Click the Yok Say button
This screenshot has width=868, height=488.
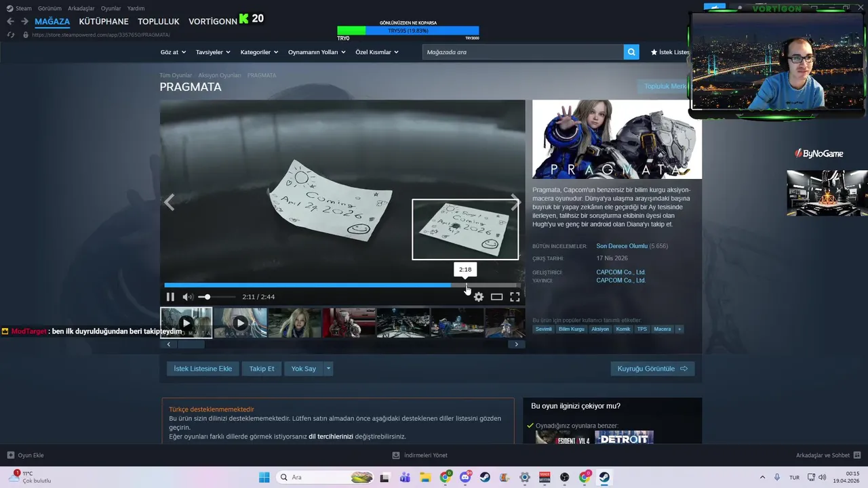304,369
